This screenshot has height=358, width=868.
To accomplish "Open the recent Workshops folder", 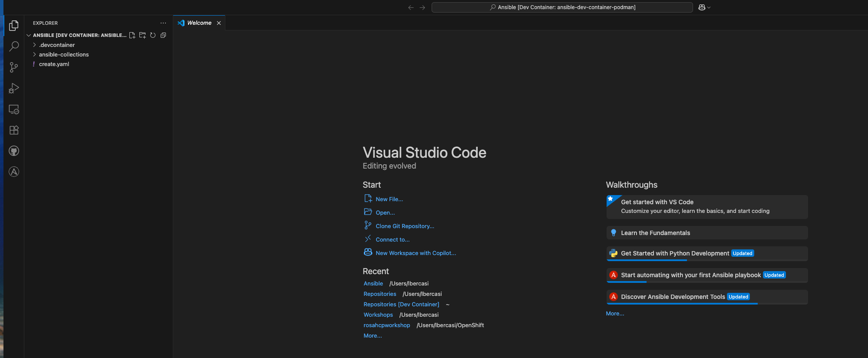I will pyautogui.click(x=378, y=315).
